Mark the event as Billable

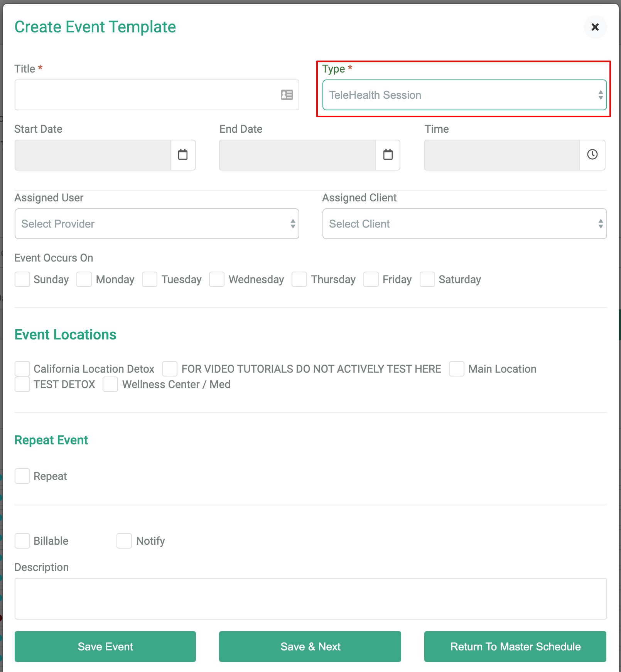pyautogui.click(x=22, y=541)
